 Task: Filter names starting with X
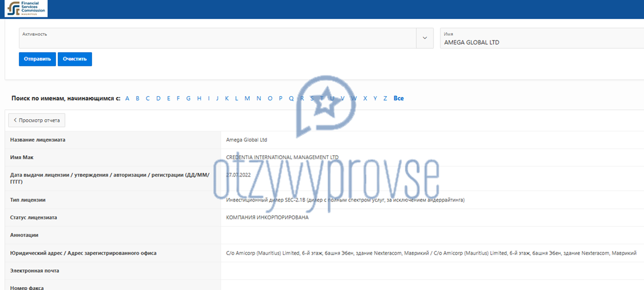(x=365, y=98)
